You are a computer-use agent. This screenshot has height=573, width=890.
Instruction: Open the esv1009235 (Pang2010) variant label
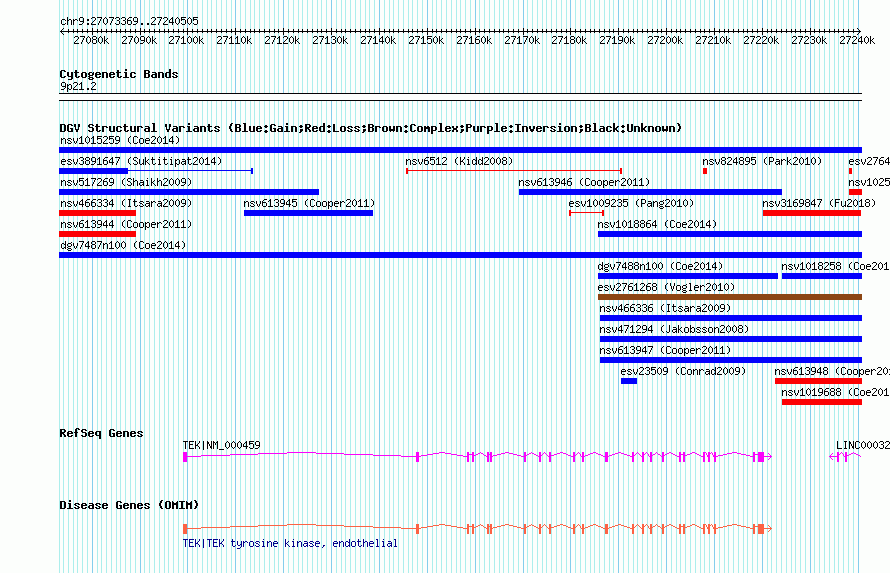click(x=630, y=203)
